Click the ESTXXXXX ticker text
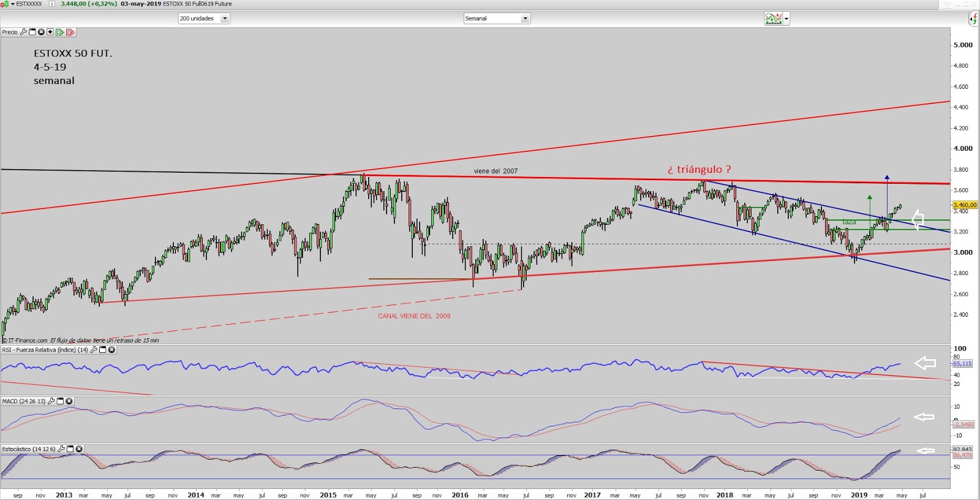The width and height of the screenshot is (980, 500). (29, 4)
